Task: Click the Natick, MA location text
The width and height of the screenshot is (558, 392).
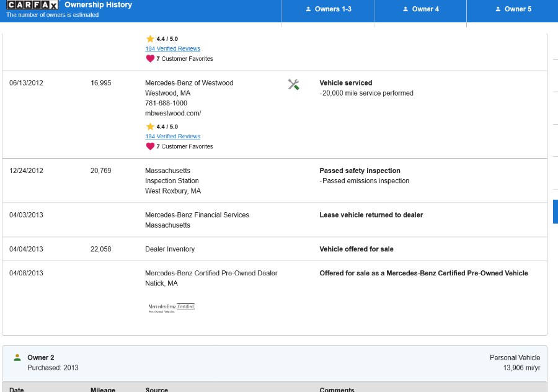Action: (161, 283)
